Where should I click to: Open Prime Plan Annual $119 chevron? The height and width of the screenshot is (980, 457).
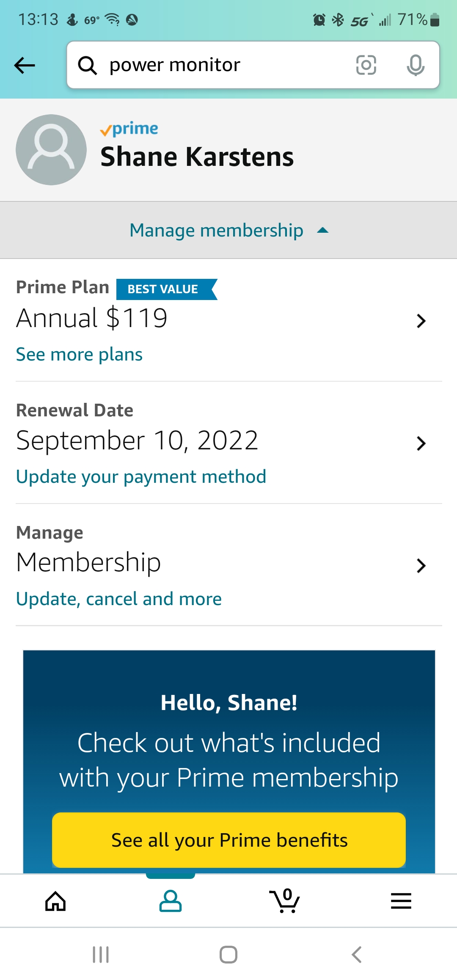coord(421,321)
